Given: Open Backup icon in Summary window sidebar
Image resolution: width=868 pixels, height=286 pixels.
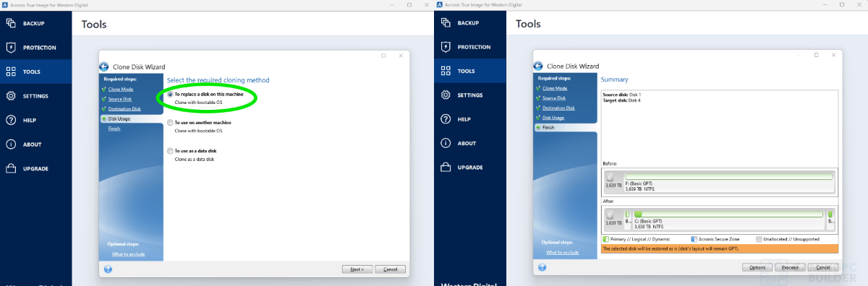Looking at the screenshot, I should tap(445, 23).
